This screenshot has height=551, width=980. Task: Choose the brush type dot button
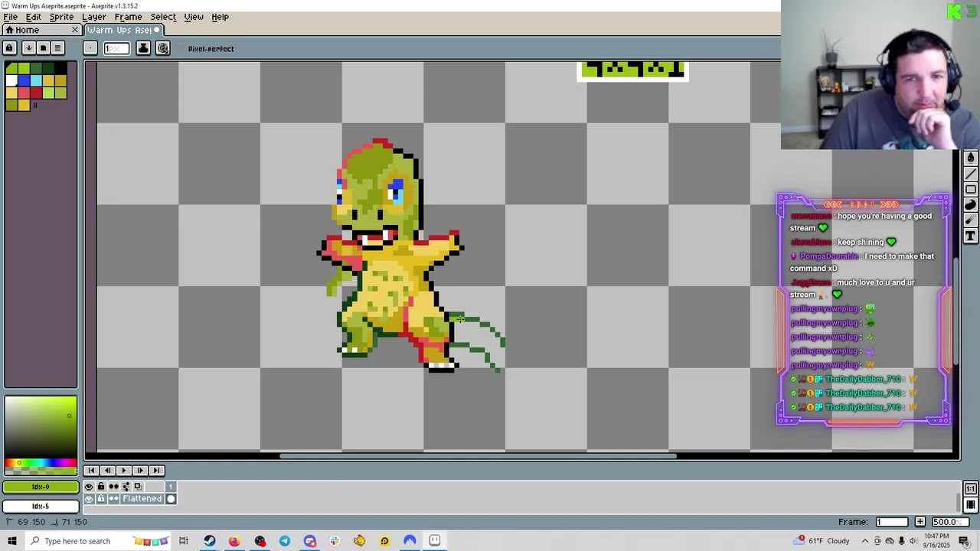click(90, 48)
